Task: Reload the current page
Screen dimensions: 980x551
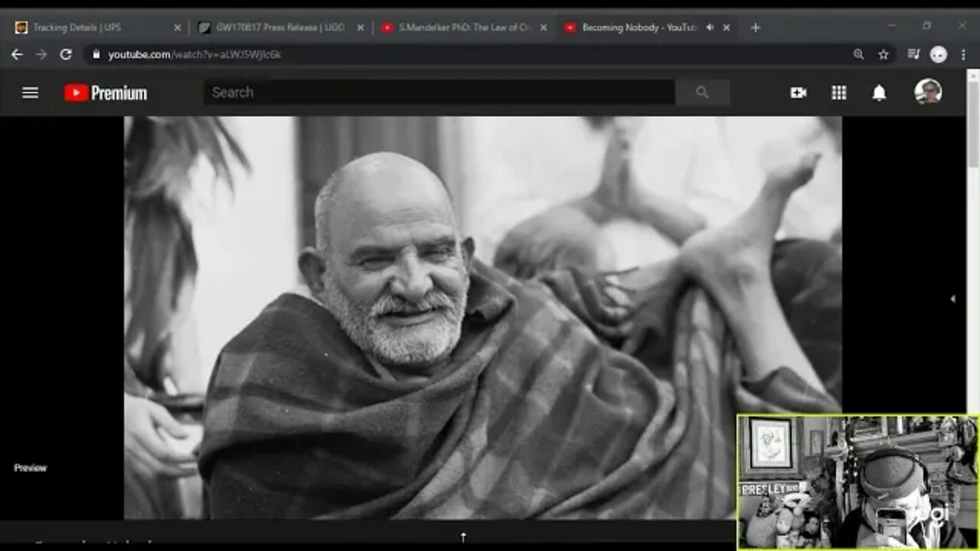Action: pos(66,54)
